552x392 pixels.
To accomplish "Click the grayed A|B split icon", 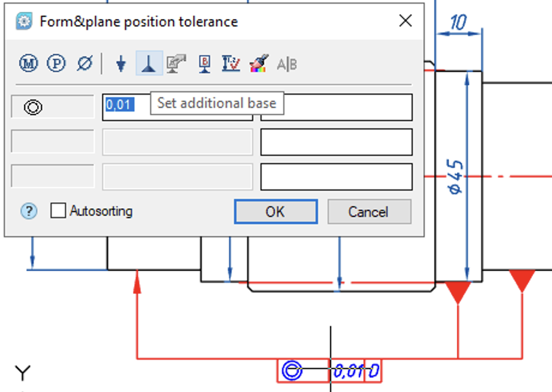I will click(x=287, y=64).
